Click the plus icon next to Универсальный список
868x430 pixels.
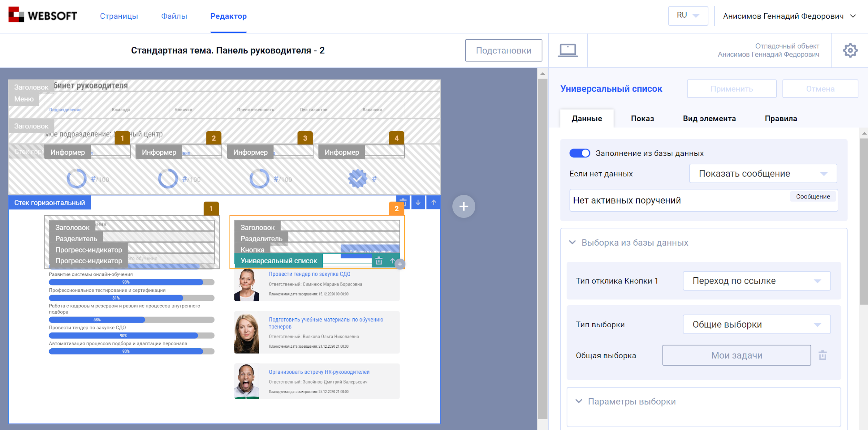click(x=400, y=264)
